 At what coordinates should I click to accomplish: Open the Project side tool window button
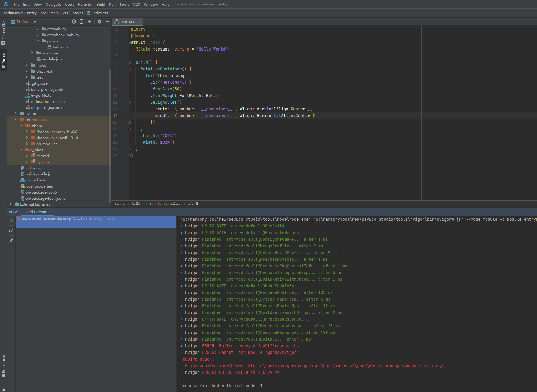(3, 60)
